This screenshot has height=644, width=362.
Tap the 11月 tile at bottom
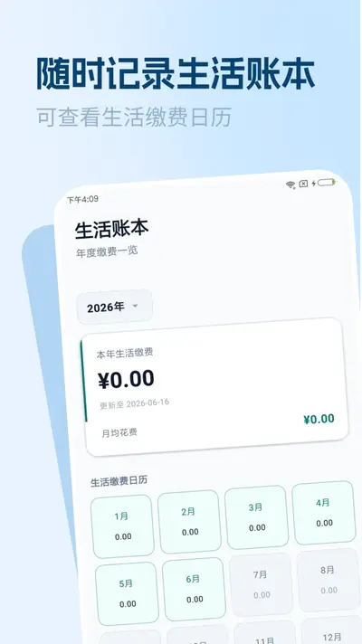coord(265,633)
